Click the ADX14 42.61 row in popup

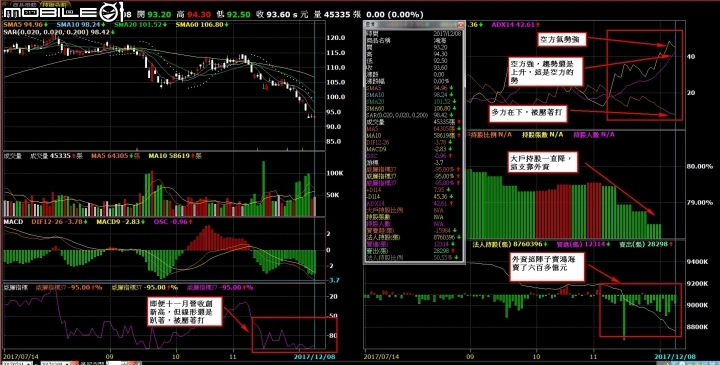414,203
